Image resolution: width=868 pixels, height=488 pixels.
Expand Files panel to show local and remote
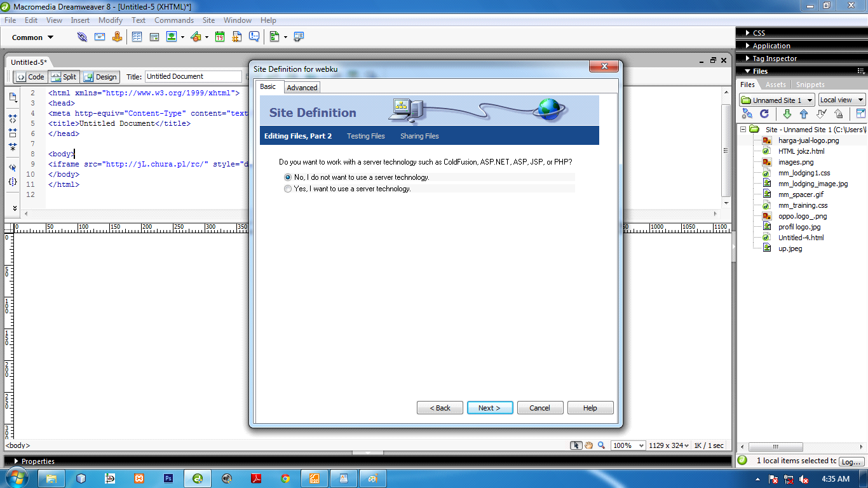tap(860, 114)
